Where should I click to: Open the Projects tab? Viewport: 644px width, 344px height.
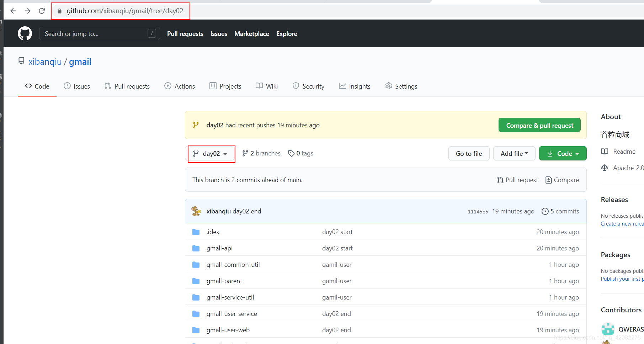225,86
